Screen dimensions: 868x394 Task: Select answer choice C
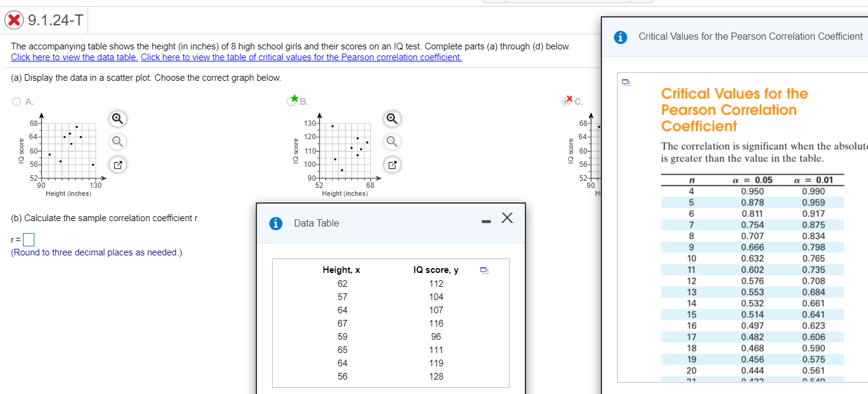point(565,101)
